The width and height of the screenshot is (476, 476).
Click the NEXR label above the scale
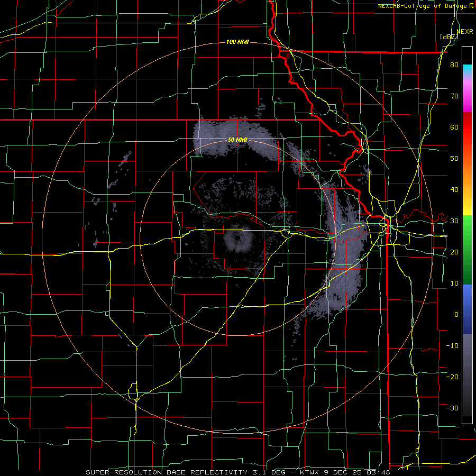click(x=465, y=32)
